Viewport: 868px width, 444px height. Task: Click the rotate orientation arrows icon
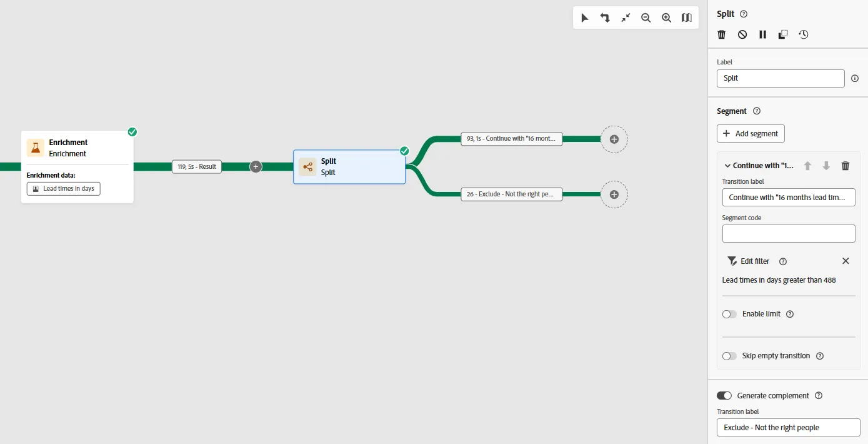pyautogui.click(x=605, y=18)
